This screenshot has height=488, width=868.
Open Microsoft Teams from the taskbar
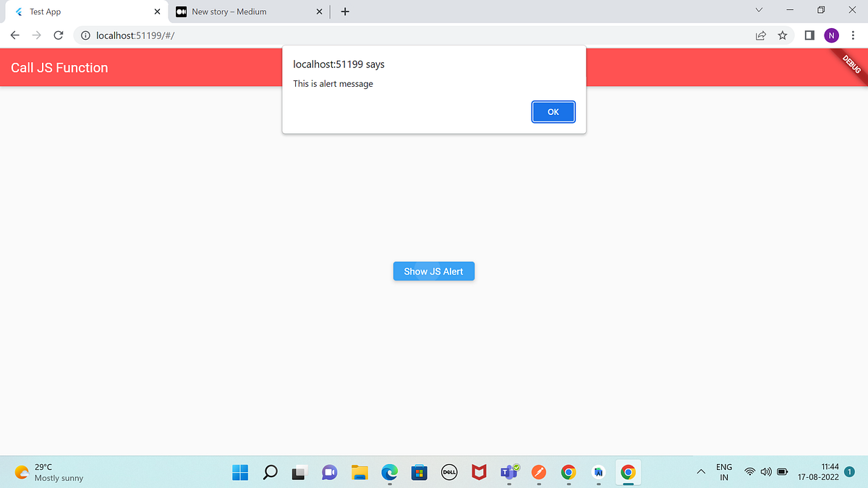pyautogui.click(x=509, y=472)
